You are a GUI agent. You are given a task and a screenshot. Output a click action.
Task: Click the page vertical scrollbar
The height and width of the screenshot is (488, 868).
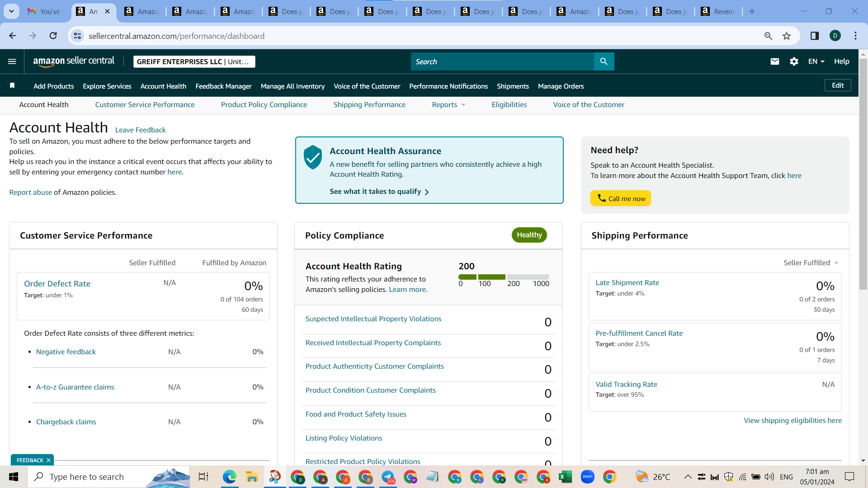[x=863, y=174]
